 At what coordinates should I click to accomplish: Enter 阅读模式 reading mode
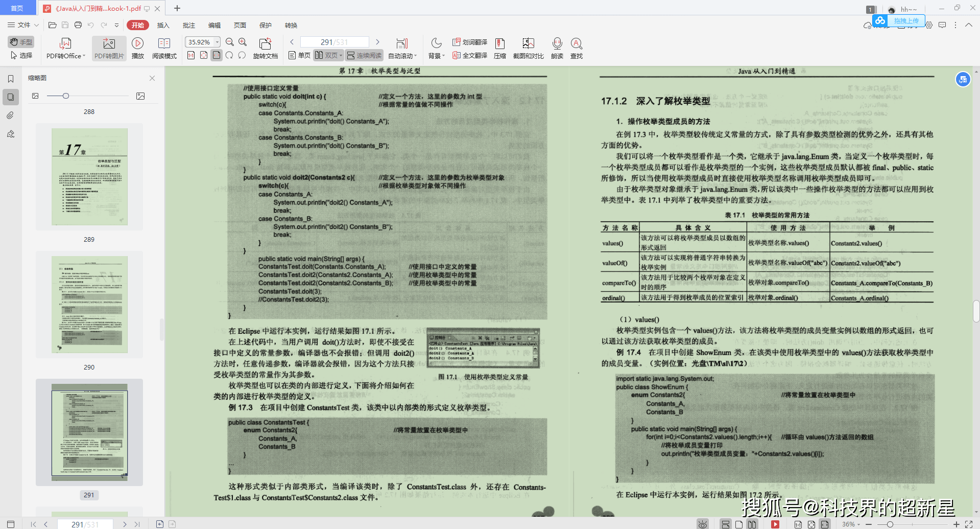coord(164,49)
